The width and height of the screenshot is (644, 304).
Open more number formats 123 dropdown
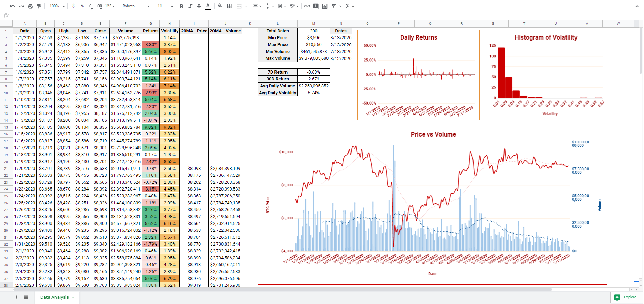pyautogui.click(x=110, y=6)
